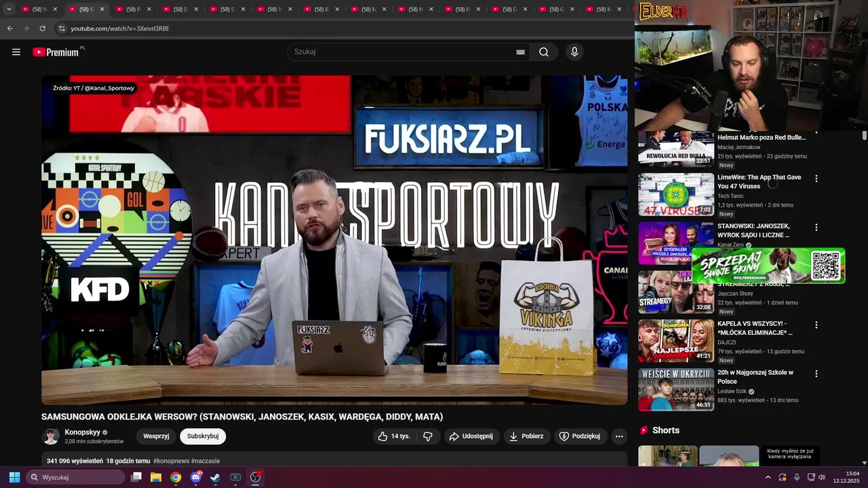Click #konopnews hashtag

171,461
